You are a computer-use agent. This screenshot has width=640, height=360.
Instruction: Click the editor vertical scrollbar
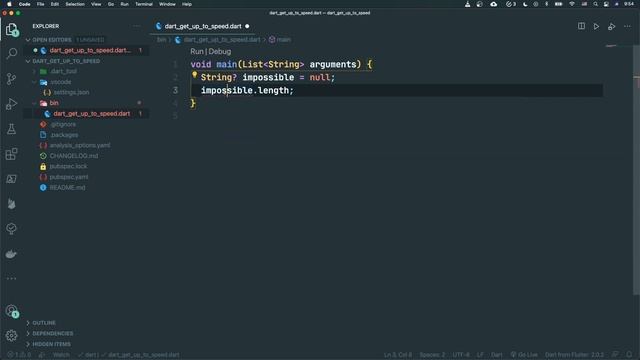click(x=636, y=169)
